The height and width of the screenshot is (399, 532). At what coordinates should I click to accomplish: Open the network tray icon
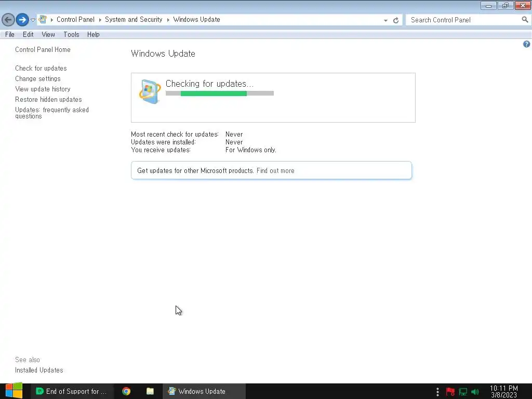pyautogui.click(x=463, y=392)
